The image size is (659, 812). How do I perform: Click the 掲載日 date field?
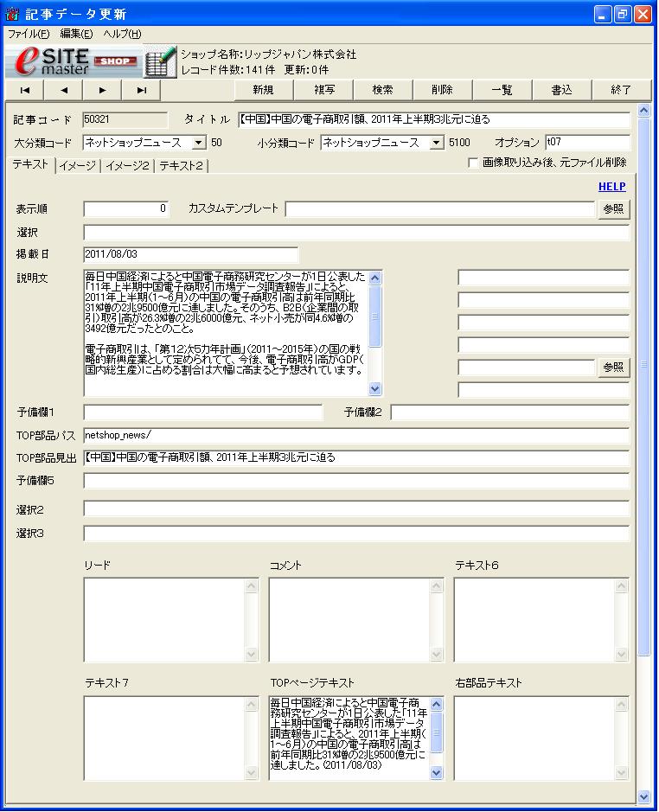pos(190,254)
